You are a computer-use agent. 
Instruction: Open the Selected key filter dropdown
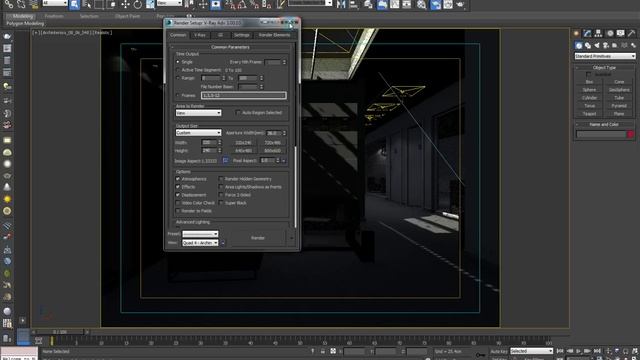tap(531, 351)
